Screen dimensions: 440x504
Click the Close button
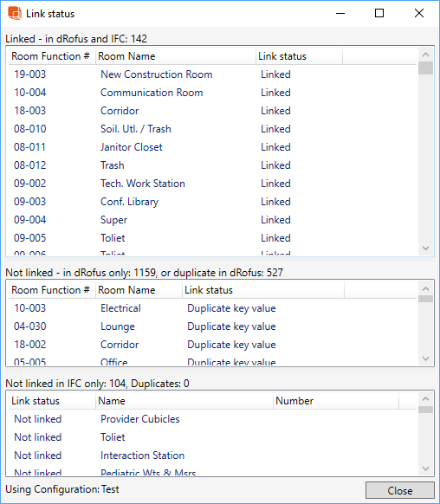[400, 490]
